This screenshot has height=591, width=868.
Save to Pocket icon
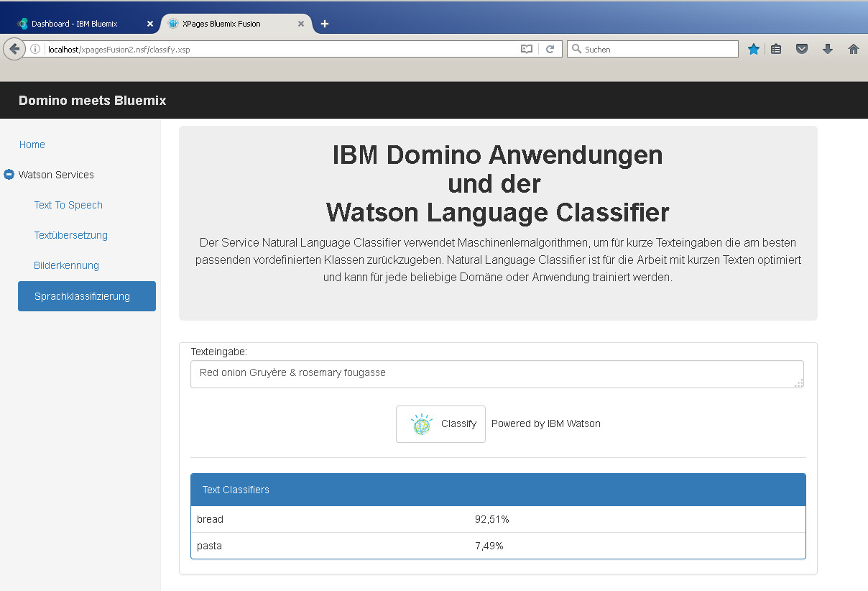click(x=802, y=49)
